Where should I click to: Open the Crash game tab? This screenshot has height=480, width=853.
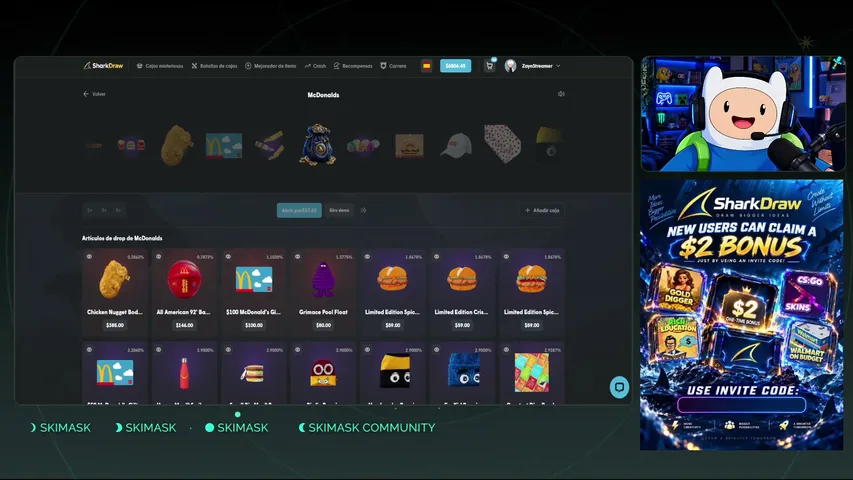[316, 66]
